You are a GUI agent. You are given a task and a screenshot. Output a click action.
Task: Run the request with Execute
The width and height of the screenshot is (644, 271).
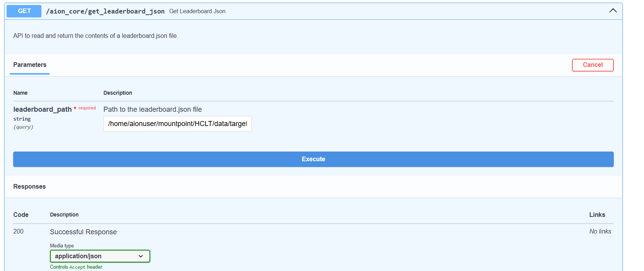pos(313,159)
